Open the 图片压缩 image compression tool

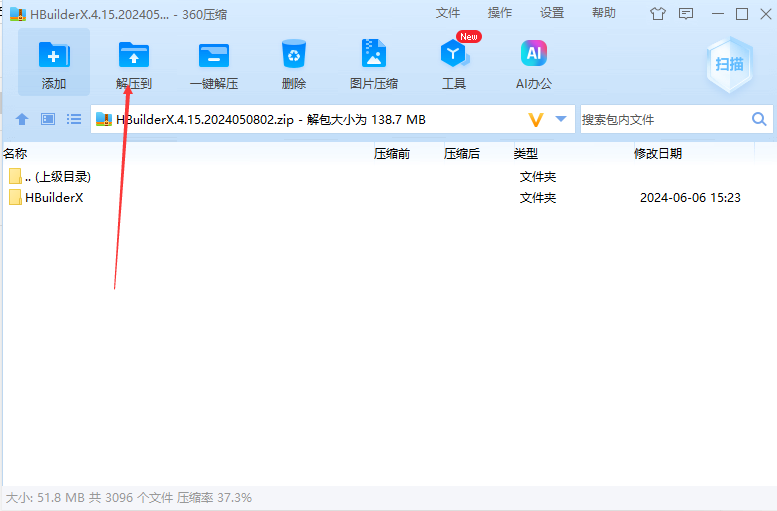coord(374,53)
